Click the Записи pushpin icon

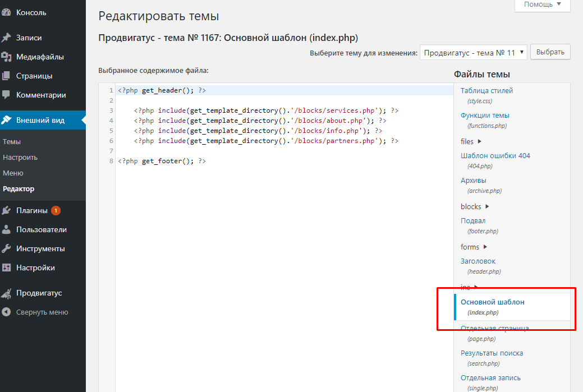point(7,38)
